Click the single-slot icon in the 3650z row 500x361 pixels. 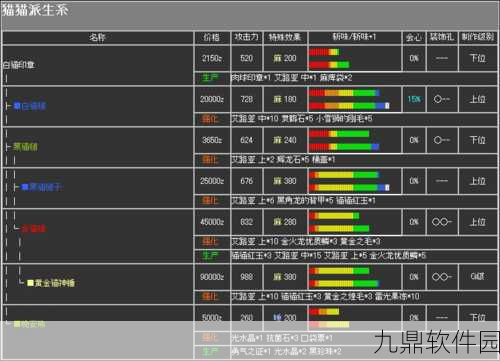coord(442,140)
